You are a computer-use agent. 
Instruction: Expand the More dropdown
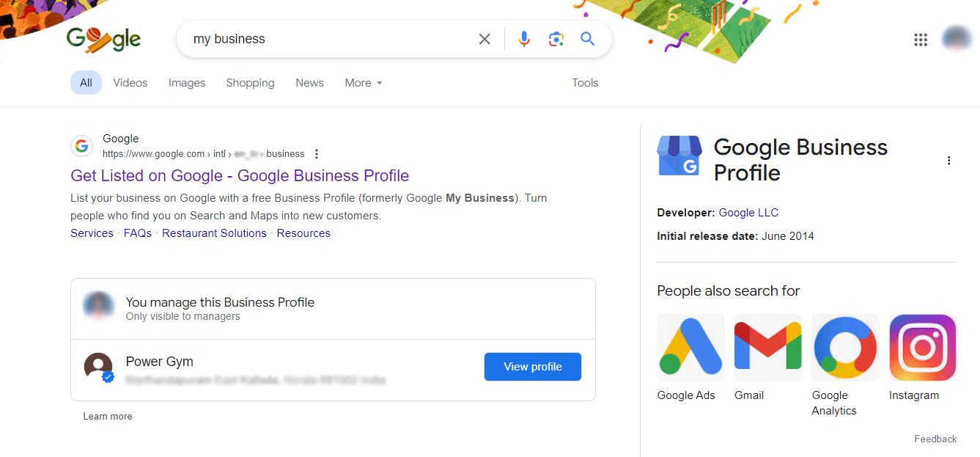(364, 83)
